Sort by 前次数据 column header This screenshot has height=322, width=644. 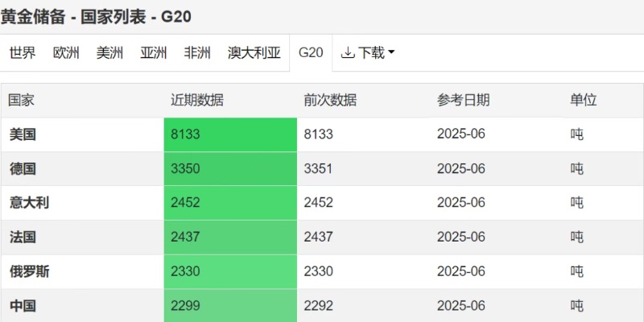tap(330, 101)
